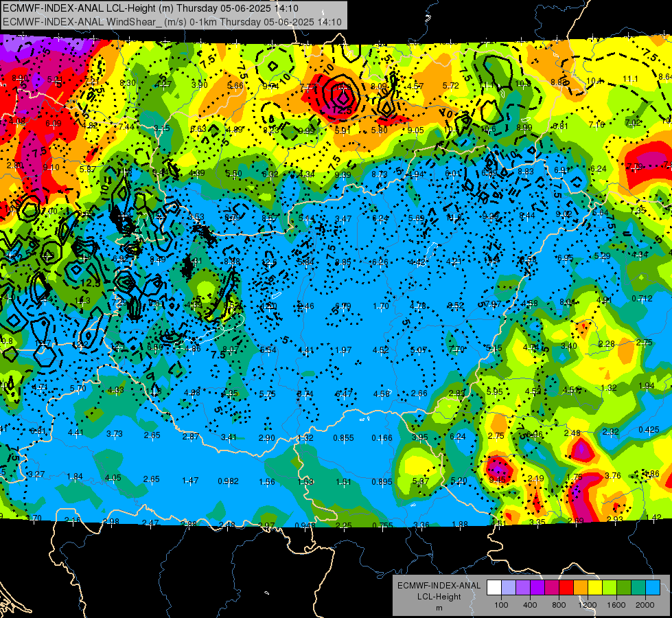The image size is (672, 618).
Task: Click the wind shear value 9.45
Action: (497, 479)
